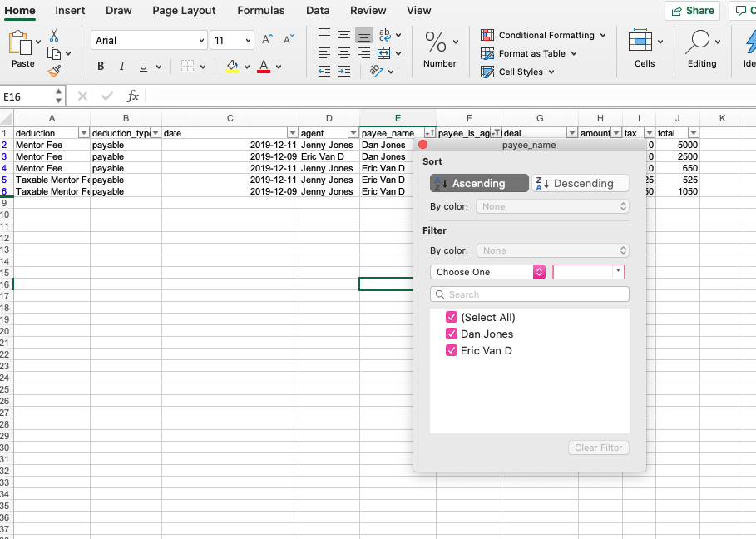Increase the font size
The width and height of the screenshot is (756, 539).
point(267,40)
